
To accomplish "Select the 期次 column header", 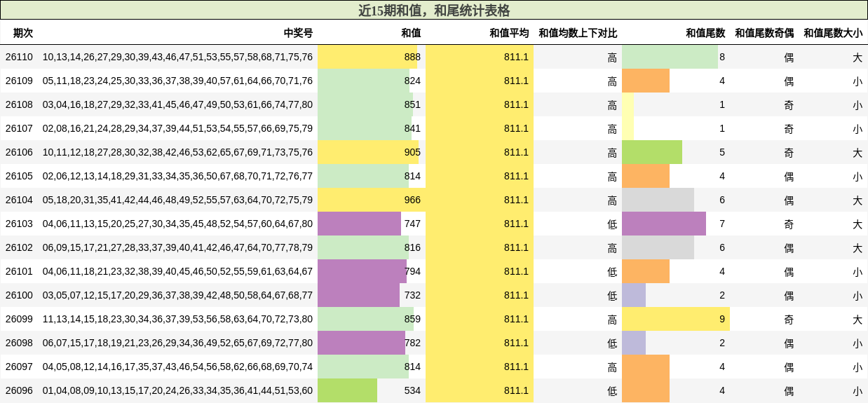I will tap(23, 33).
